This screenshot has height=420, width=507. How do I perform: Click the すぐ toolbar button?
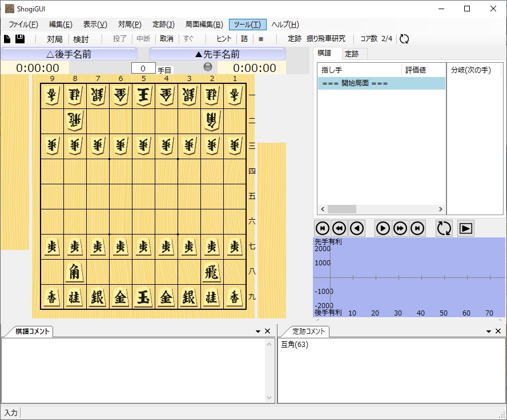(x=188, y=39)
